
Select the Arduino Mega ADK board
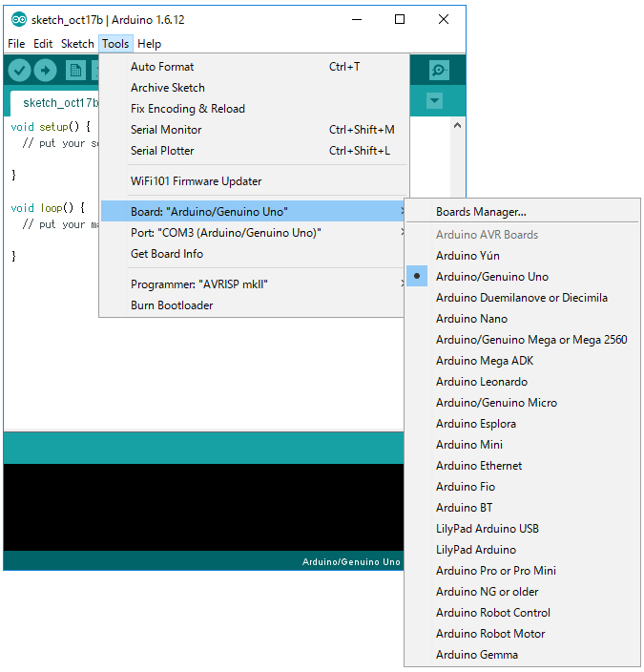pyautogui.click(x=522, y=361)
